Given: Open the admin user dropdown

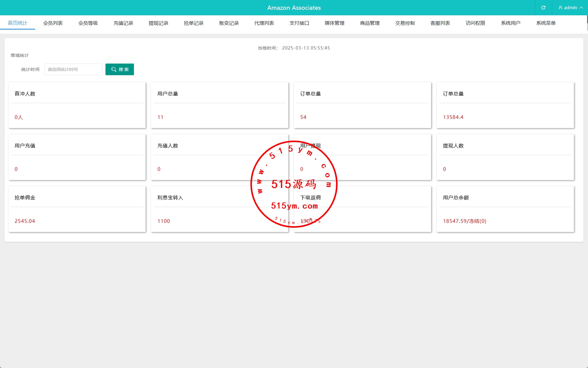Looking at the screenshot, I should pyautogui.click(x=571, y=8).
